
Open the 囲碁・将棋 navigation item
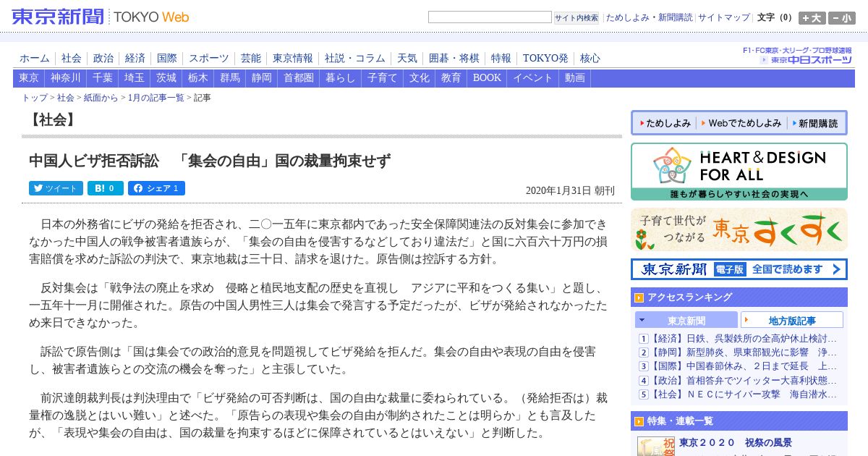[x=454, y=59]
